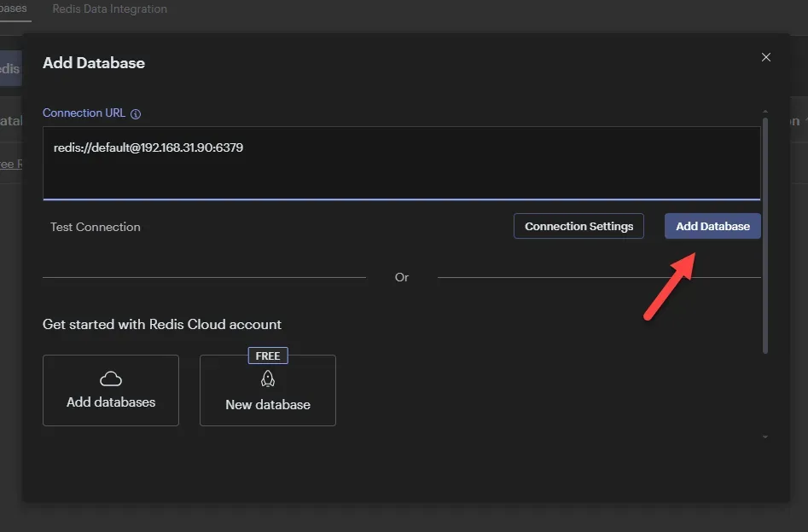Click the FREE badge on New database
Screen dimensions: 808x532
(x=268, y=356)
